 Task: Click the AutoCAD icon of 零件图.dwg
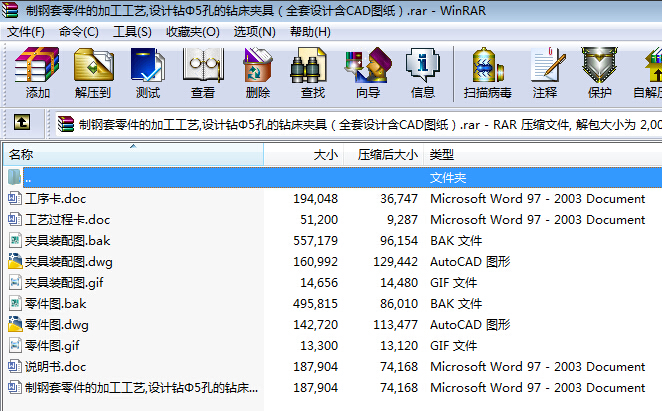(15, 324)
